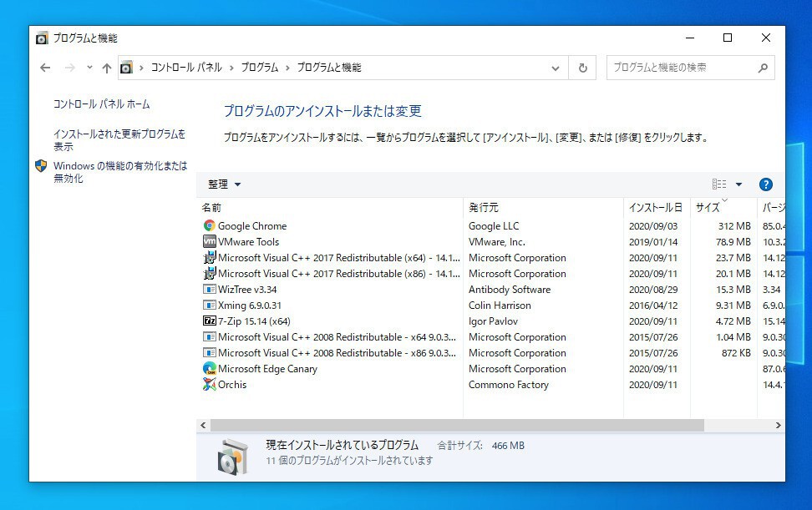This screenshot has height=510, width=812.
Task: Click the プログラムと機能の検索 search box
Action: click(x=681, y=68)
